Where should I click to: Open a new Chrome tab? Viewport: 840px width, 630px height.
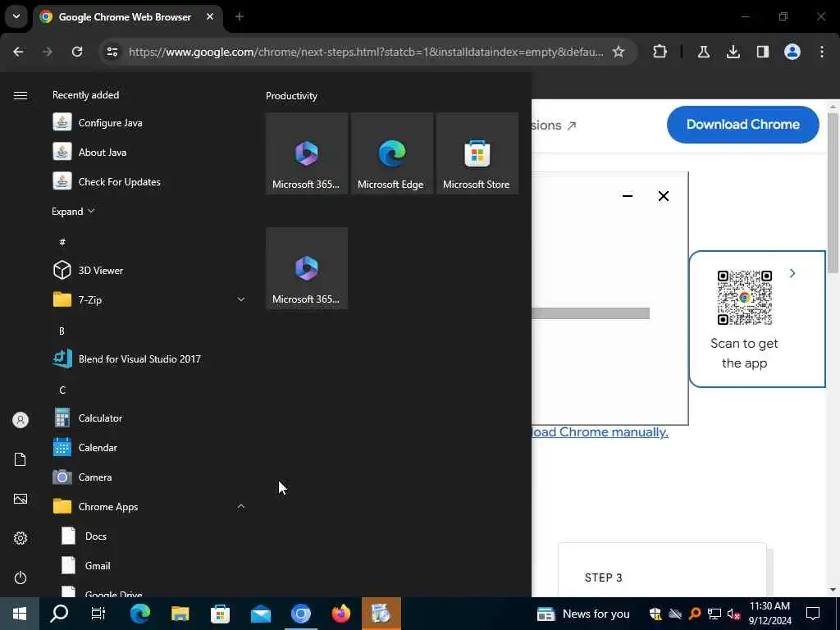[x=239, y=16]
